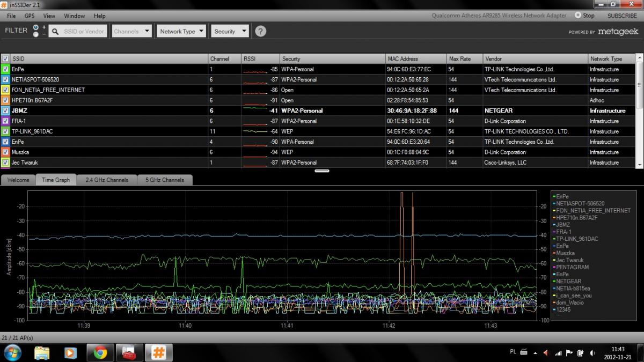The image size is (644, 362).
Task: Click the network table scrollbar up arrow
Action: pyautogui.click(x=639, y=57)
